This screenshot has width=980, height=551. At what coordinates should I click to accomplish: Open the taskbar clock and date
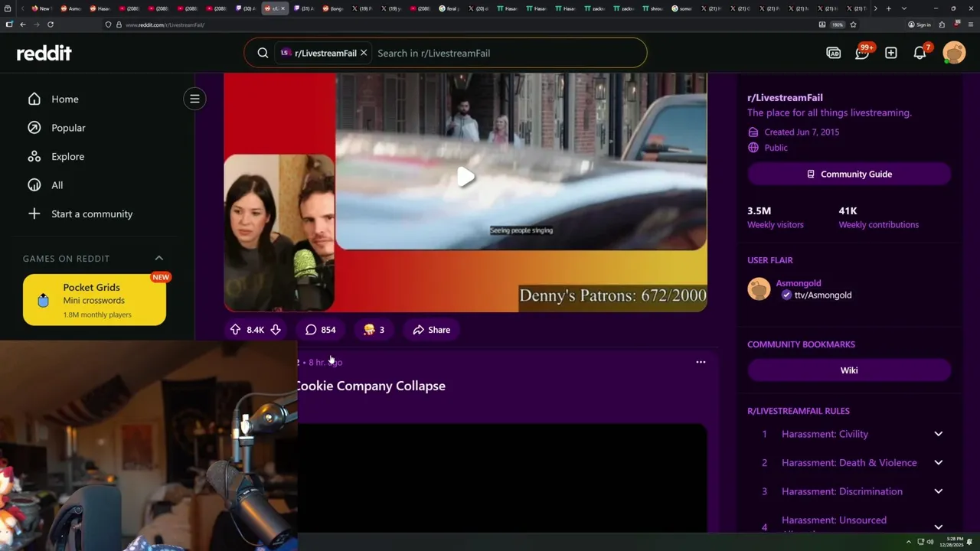pyautogui.click(x=950, y=542)
